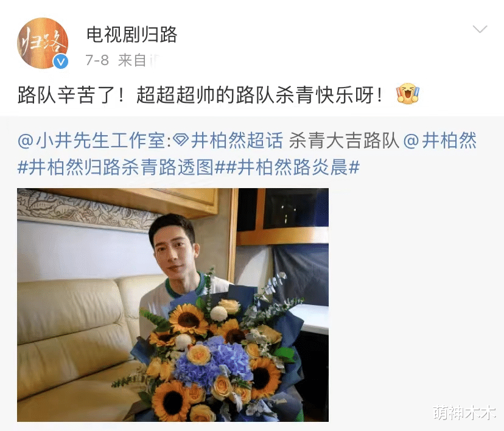Open the @小井先生工作室 mention
This screenshot has width=504, height=431.
91,141
